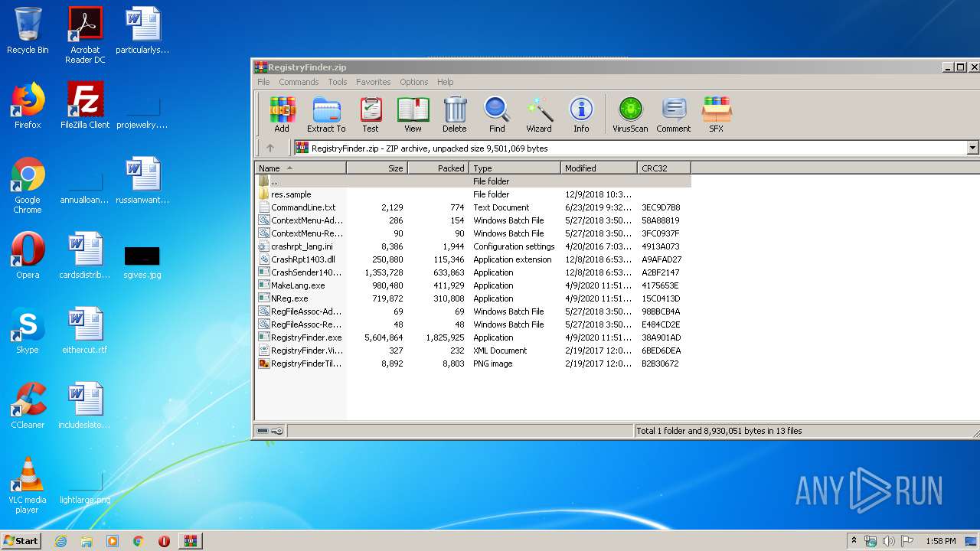Expand the archive path dropdown arrow
The image size is (980, 551).
point(973,148)
